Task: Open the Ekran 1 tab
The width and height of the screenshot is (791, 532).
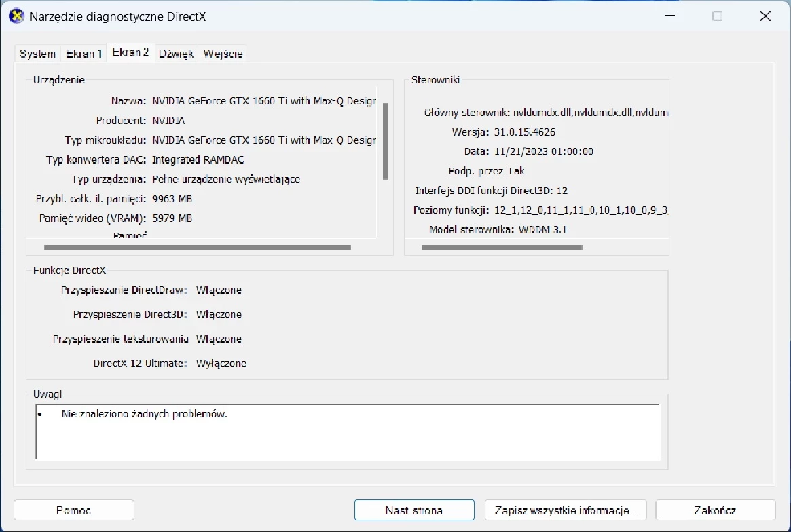Action: click(x=84, y=54)
